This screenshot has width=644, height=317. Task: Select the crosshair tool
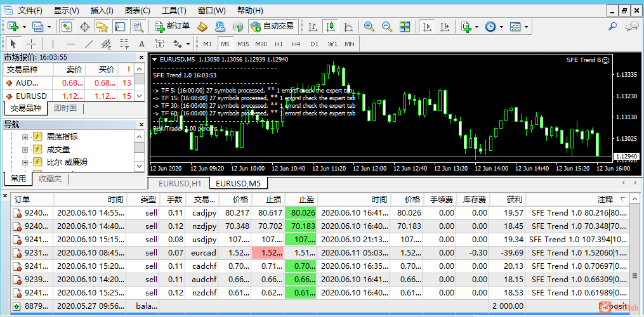31,44
